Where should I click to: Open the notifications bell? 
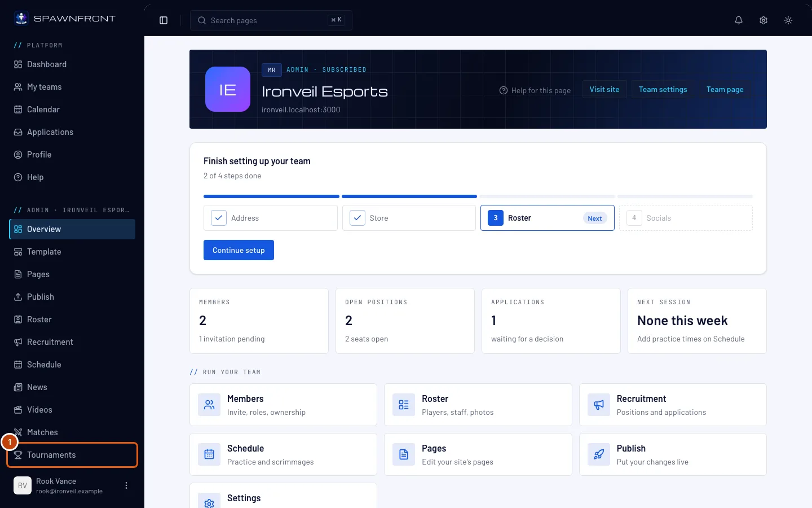click(x=739, y=20)
